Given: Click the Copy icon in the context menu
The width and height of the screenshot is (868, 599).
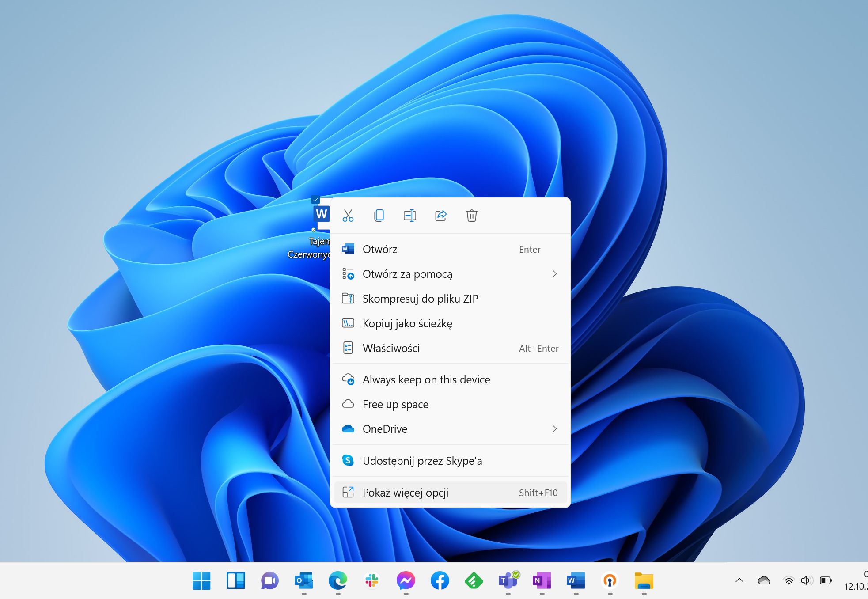Looking at the screenshot, I should click(379, 216).
